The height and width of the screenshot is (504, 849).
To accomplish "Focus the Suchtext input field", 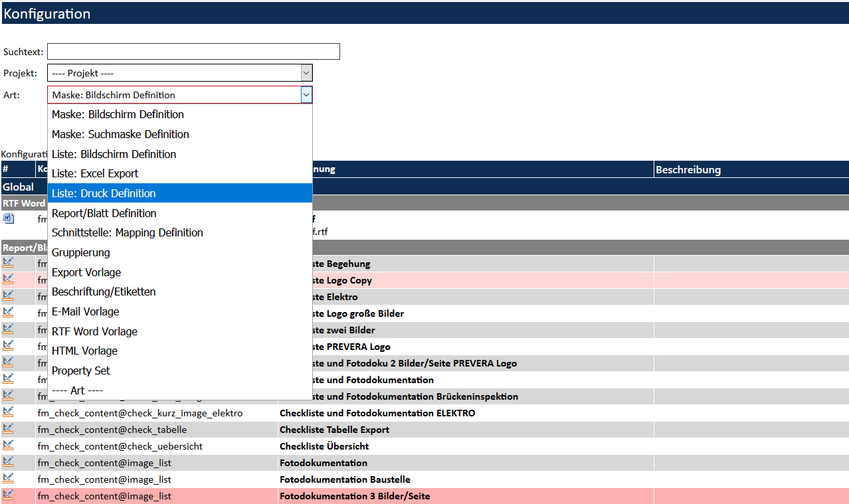I will pyautogui.click(x=193, y=51).
